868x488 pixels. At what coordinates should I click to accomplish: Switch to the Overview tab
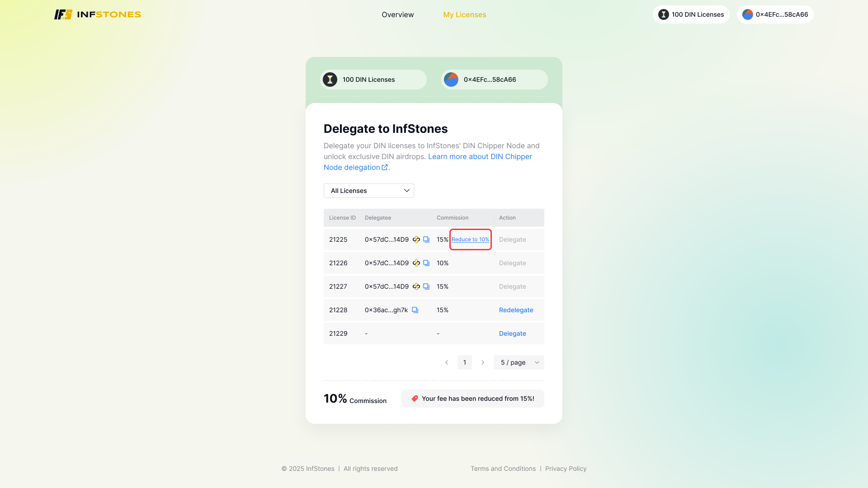pos(397,14)
